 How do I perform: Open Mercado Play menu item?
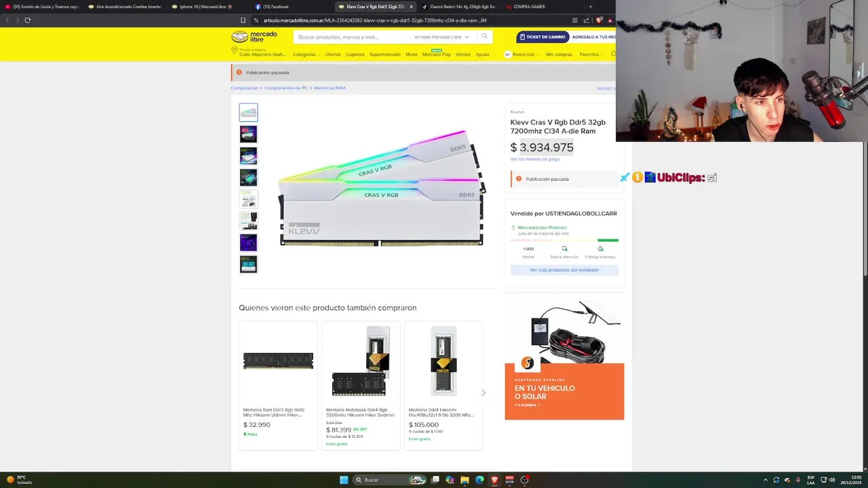click(x=437, y=54)
